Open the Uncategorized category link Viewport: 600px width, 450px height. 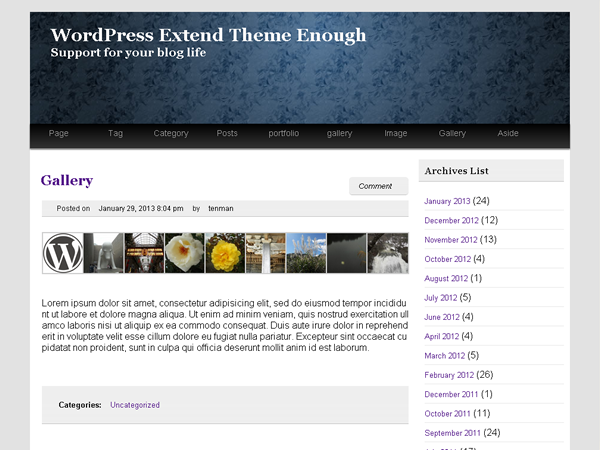pos(135,405)
